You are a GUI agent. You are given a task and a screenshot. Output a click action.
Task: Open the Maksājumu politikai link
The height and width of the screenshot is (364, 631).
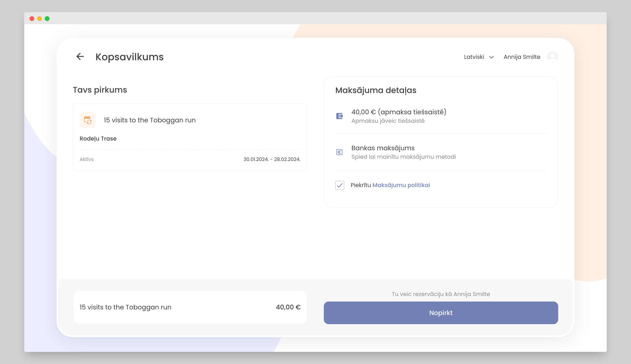click(401, 185)
